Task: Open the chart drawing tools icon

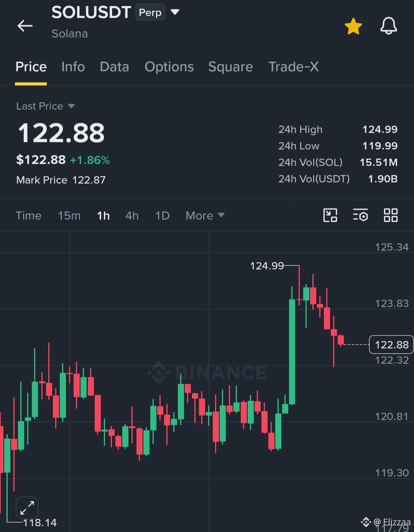Action: point(330,215)
